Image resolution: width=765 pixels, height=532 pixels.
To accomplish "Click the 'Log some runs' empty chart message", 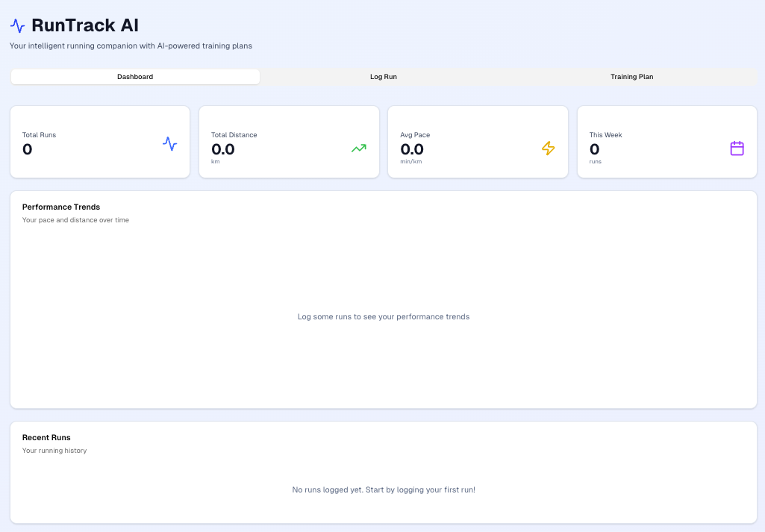I will click(x=384, y=316).
